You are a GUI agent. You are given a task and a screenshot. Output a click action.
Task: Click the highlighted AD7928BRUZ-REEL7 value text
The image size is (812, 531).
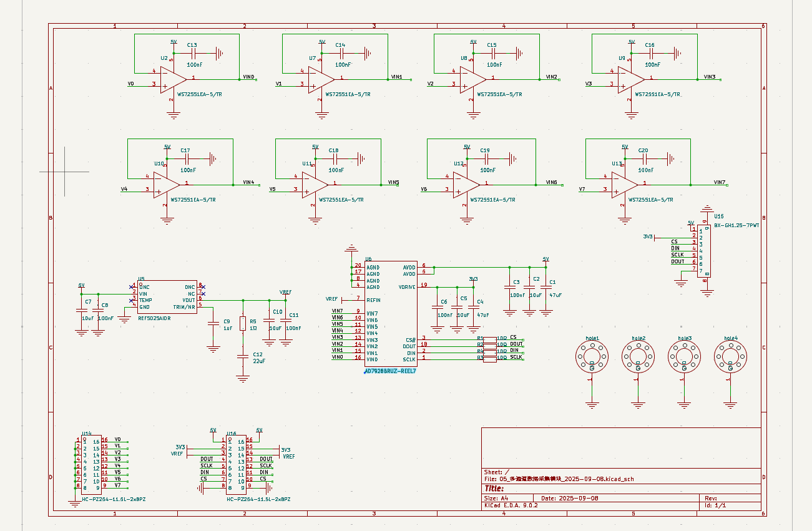pyautogui.click(x=391, y=371)
